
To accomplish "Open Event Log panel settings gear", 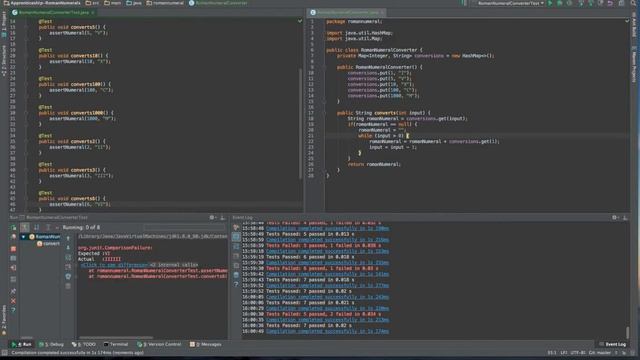I will click(x=615, y=218).
